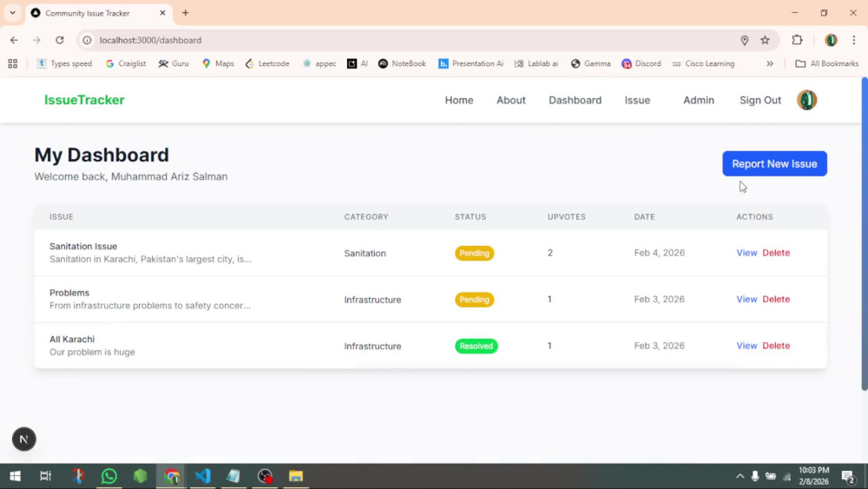Viewport: 868px width, 489px height.
Task: Click the Pending badge for Sanitation Issue
Action: click(475, 253)
